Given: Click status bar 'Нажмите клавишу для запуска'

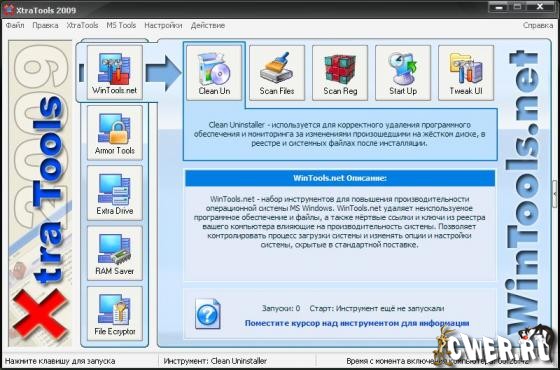Looking at the screenshot, I should click(60, 361).
